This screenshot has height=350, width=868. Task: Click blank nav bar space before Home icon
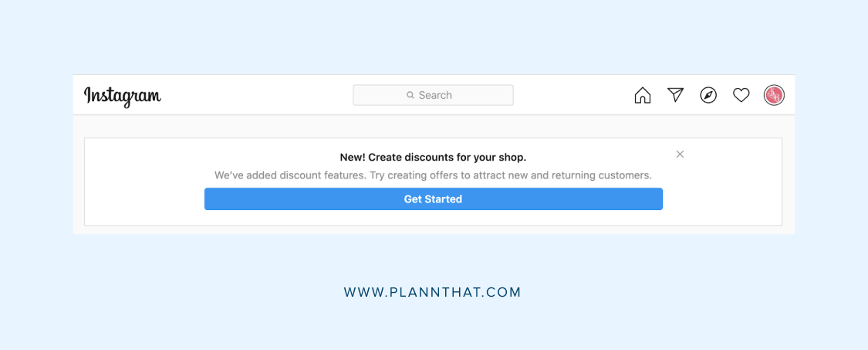[x=573, y=95]
